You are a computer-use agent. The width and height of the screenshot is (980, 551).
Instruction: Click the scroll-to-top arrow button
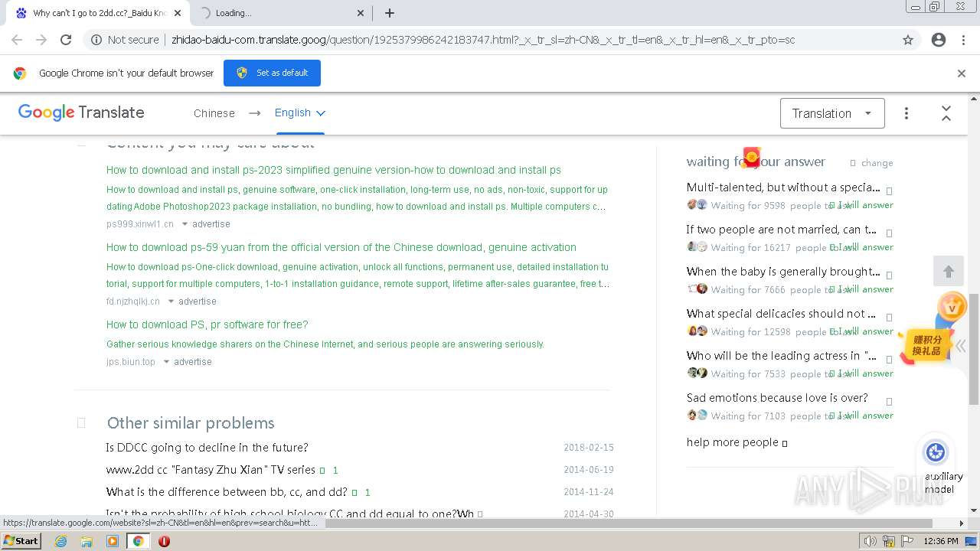949,272
